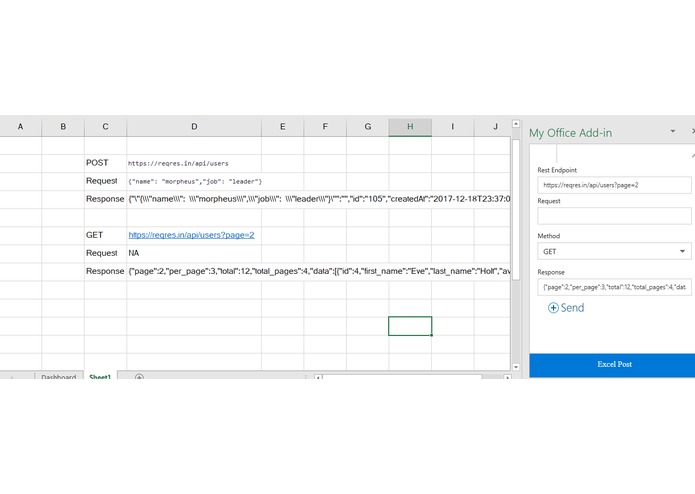695x494 pixels.
Task: Open the Method GET dropdown
Action: [614, 252]
